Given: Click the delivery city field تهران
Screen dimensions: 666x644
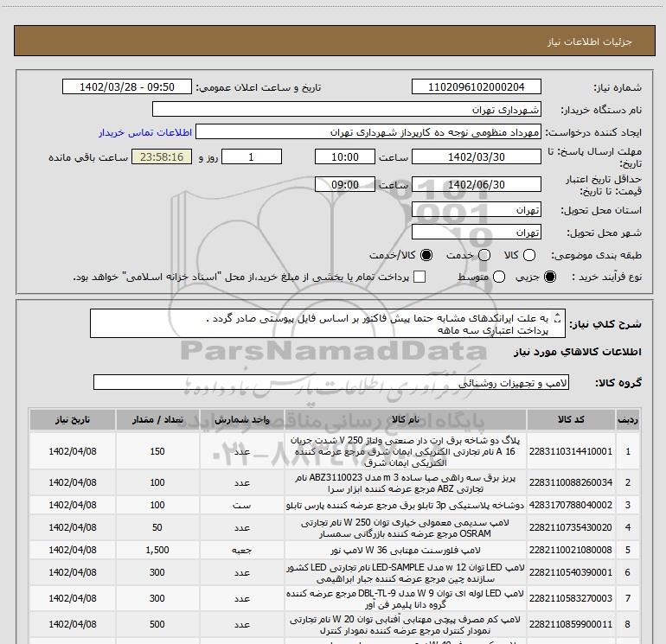Looking at the screenshot, I should point(476,232).
